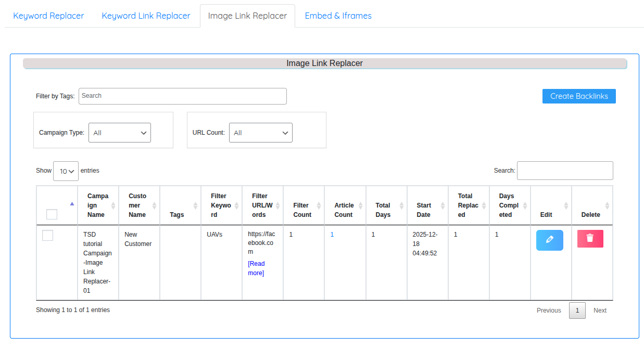
Task: Open the Campaign Type dropdown
Action: tap(119, 133)
